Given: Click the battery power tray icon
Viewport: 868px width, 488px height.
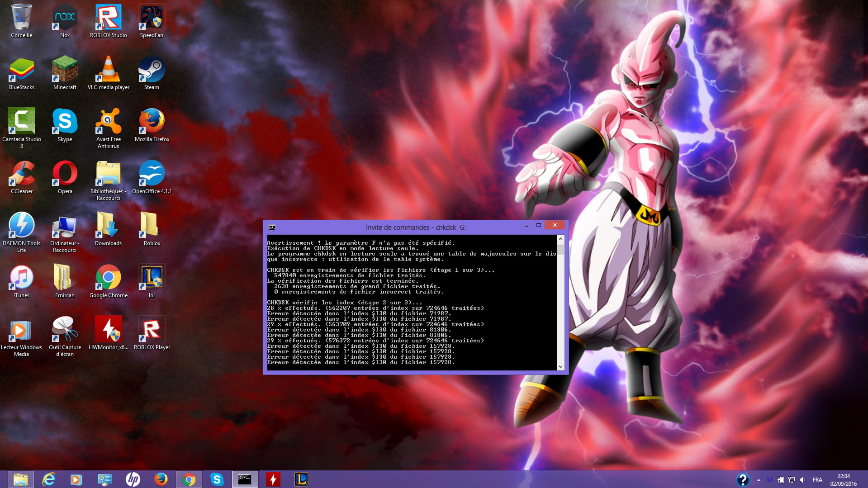Looking at the screenshot, I should point(781,480).
